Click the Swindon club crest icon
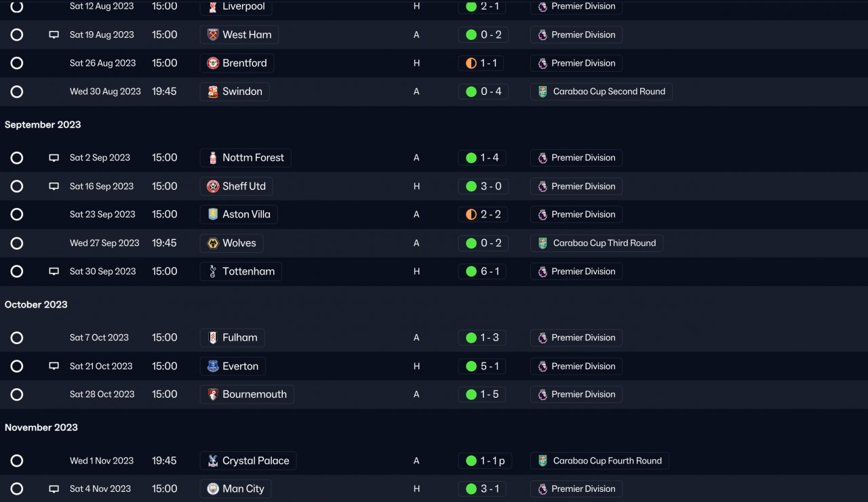The image size is (868, 502). coord(213,91)
